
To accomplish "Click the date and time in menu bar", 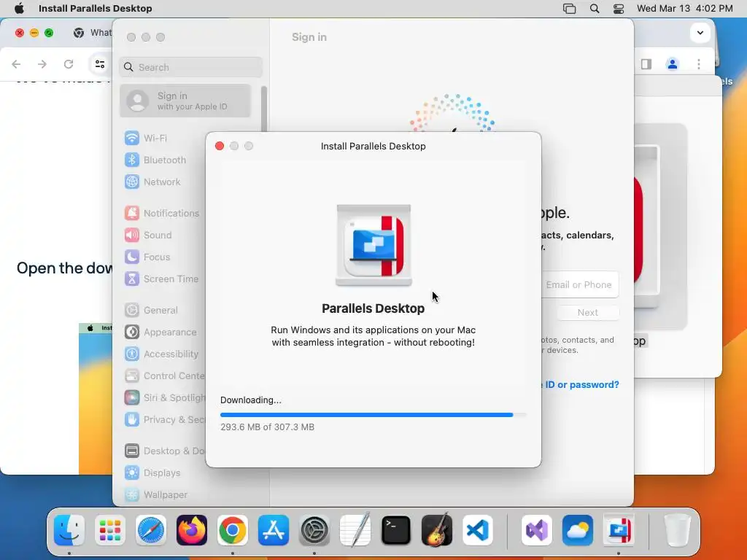I will pos(684,8).
